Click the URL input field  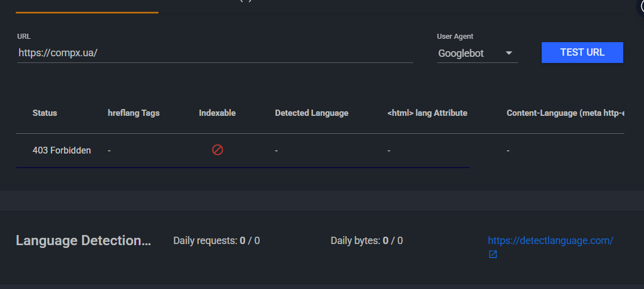tap(215, 53)
